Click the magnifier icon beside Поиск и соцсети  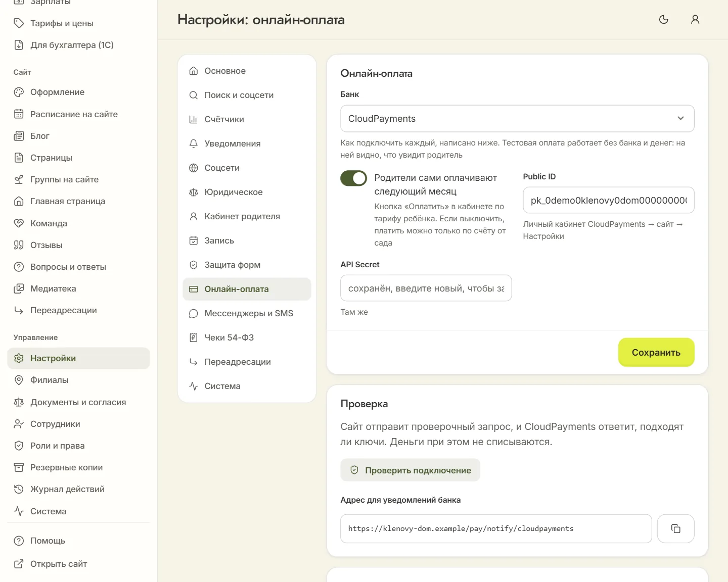(193, 95)
